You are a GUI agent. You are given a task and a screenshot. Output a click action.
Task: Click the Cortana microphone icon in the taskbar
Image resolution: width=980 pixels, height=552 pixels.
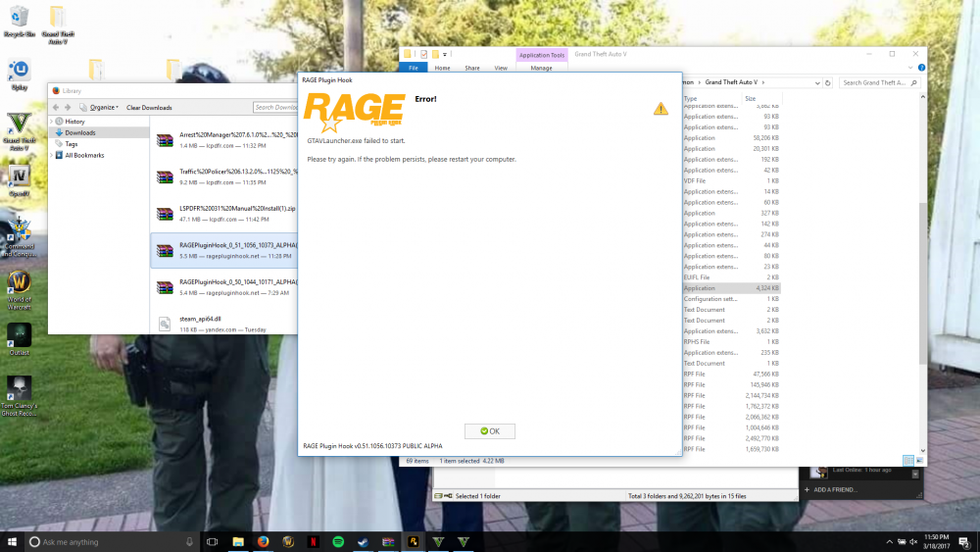189,541
